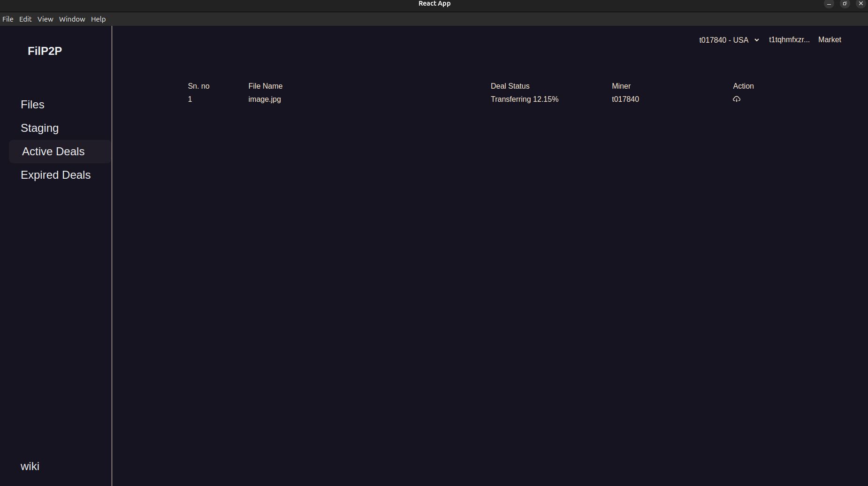Image resolution: width=868 pixels, height=486 pixels.
Task: Click the Miner column header
Action: pos(621,86)
